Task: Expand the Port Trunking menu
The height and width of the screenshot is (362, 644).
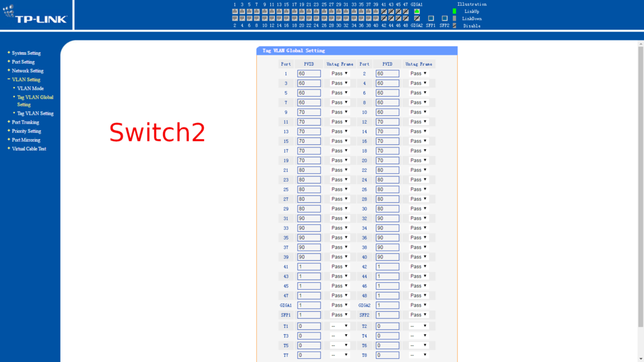Action: point(25,122)
